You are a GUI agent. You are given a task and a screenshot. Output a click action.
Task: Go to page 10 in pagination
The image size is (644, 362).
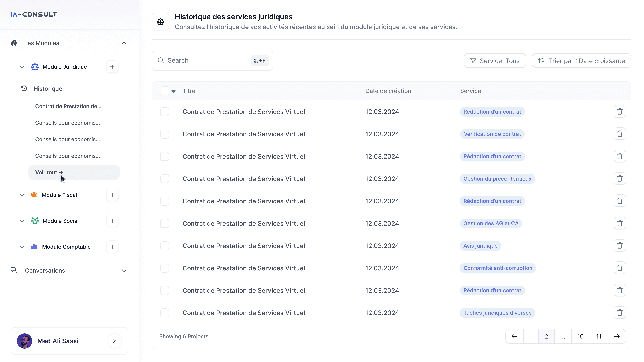tap(580, 336)
